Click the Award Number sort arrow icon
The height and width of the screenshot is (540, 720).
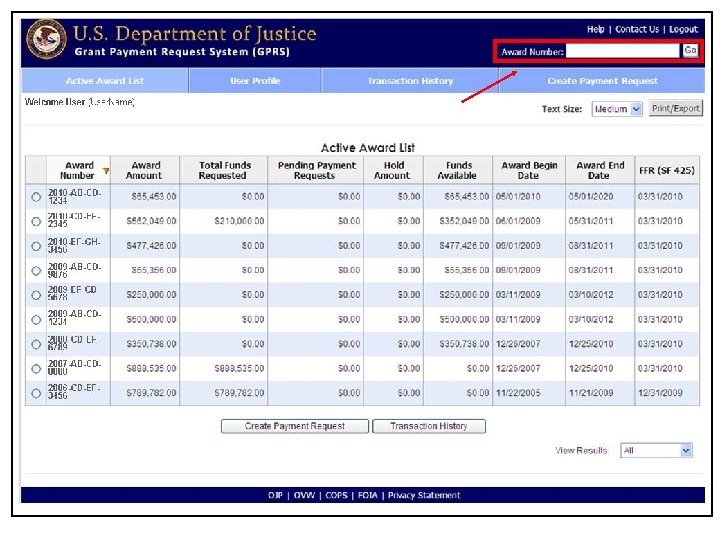106,171
